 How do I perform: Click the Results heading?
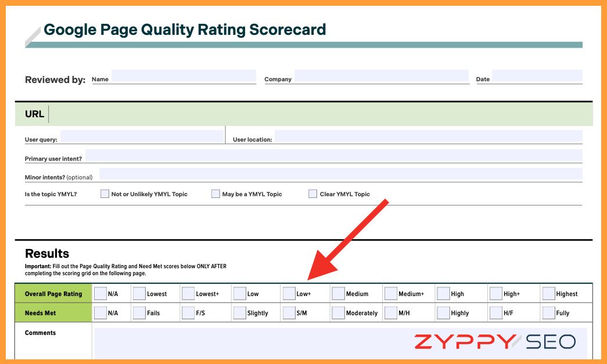tap(47, 253)
